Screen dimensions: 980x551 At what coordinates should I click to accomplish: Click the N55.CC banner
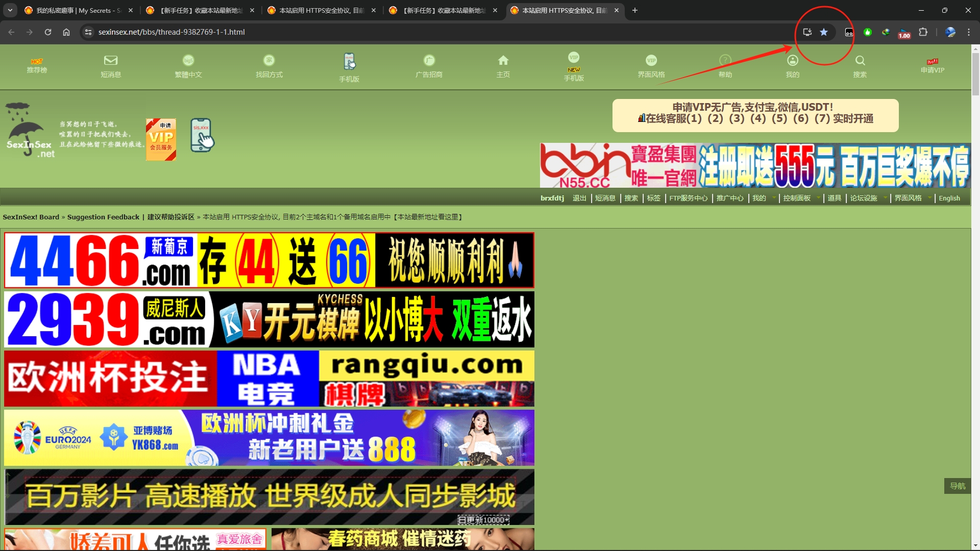point(755,165)
